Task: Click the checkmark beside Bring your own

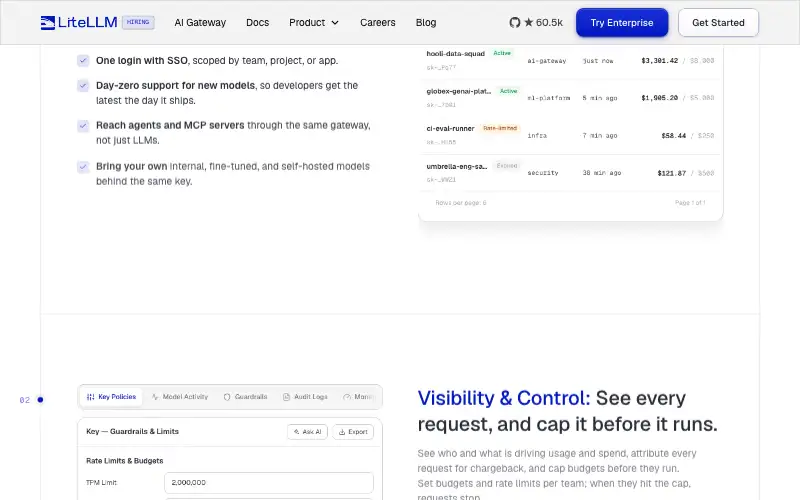Action: point(83,166)
